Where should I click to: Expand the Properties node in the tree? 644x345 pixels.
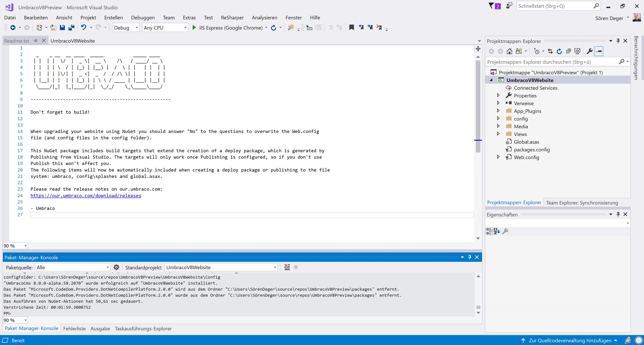(x=498, y=95)
